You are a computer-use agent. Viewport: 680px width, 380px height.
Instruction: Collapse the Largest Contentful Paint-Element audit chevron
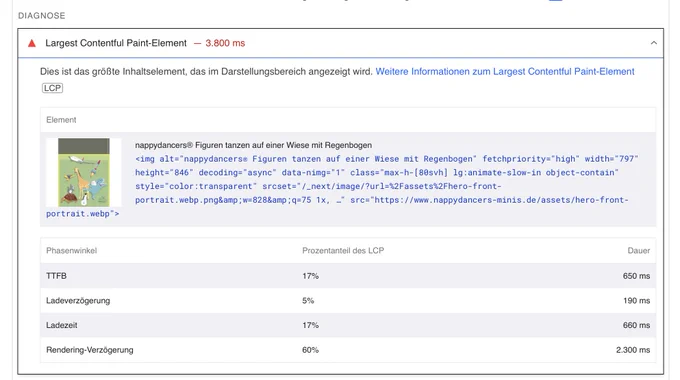click(654, 43)
